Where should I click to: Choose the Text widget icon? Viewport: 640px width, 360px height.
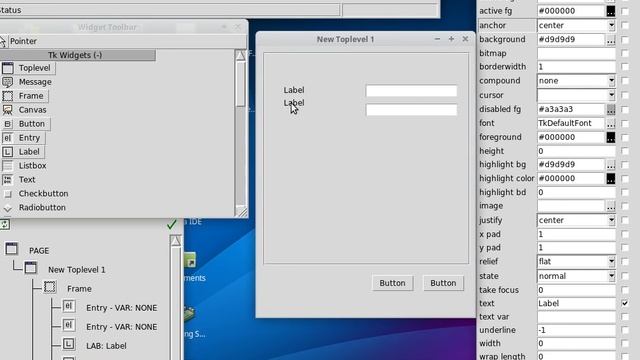[x=8, y=180]
